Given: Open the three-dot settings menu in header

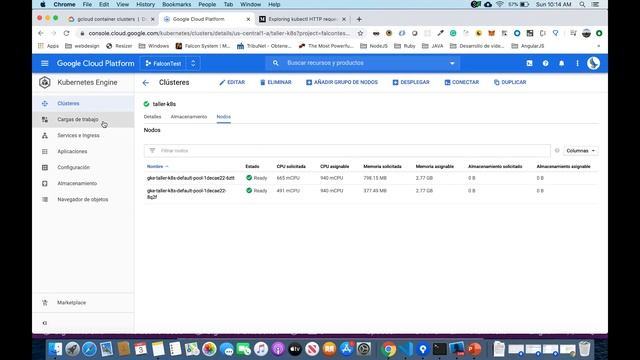Looking at the screenshot, I should [x=577, y=63].
